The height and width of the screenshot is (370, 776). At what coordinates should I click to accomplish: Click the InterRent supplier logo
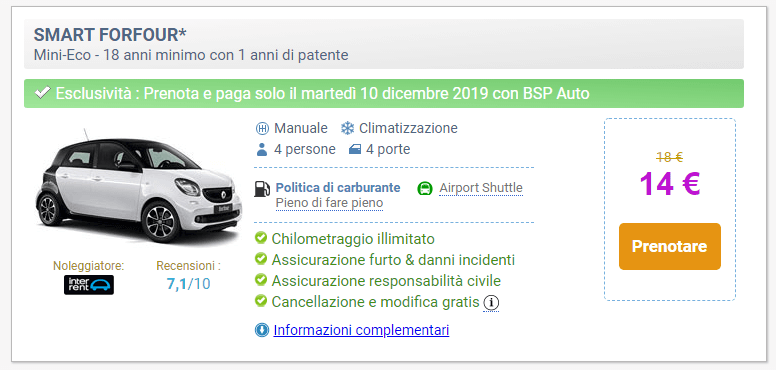pyautogui.click(x=89, y=285)
